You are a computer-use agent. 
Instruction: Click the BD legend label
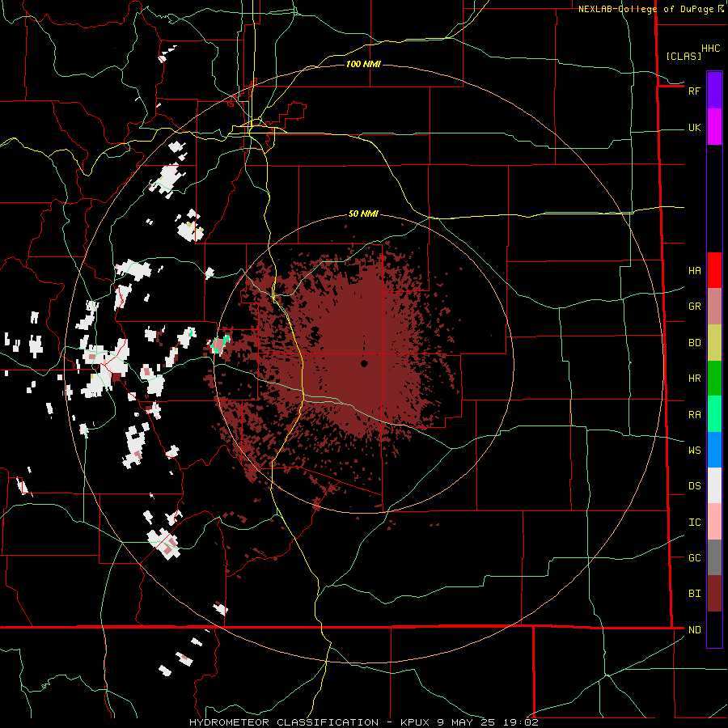pyautogui.click(x=694, y=343)
